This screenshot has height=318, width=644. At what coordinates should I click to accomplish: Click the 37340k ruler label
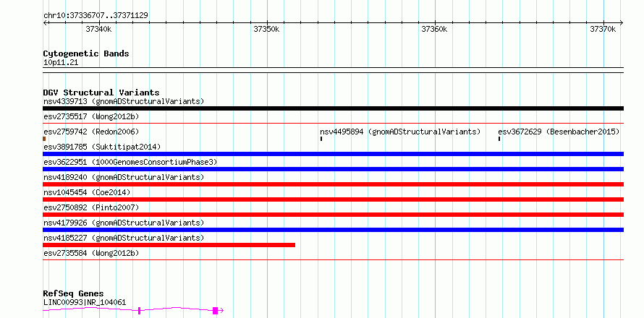coord(98,29)
